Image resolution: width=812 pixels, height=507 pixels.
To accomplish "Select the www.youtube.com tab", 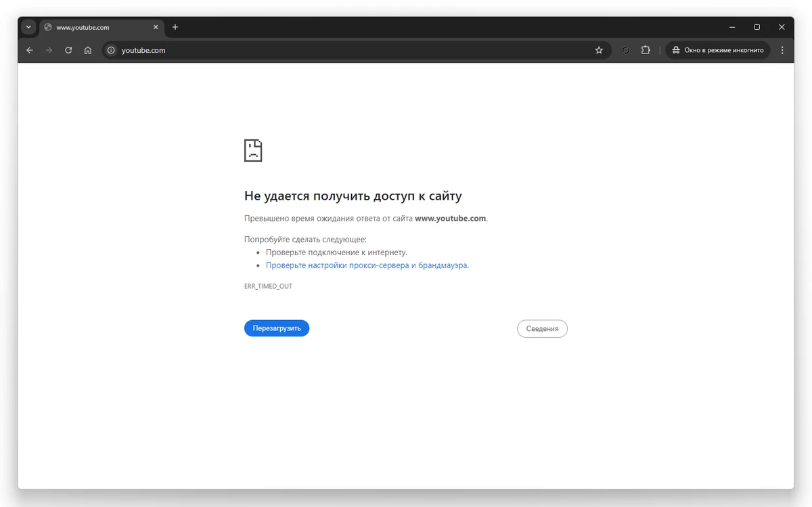I will [x=101, y=27].
